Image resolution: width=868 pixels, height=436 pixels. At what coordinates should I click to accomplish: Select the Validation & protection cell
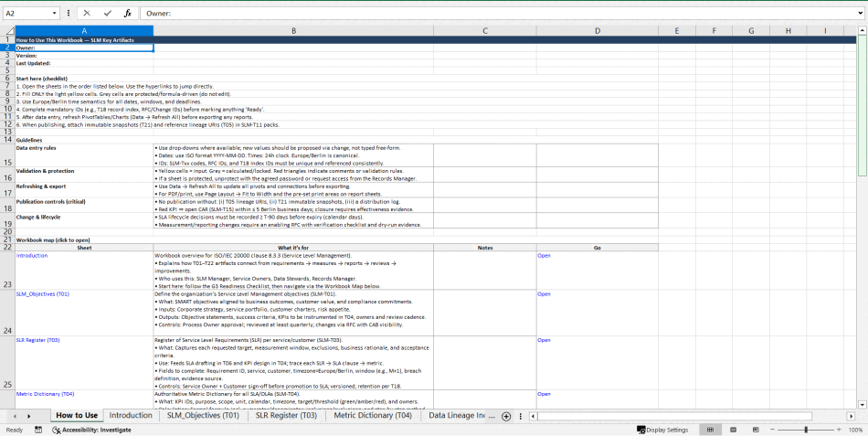pyautogui.click(x=84, y=175)
